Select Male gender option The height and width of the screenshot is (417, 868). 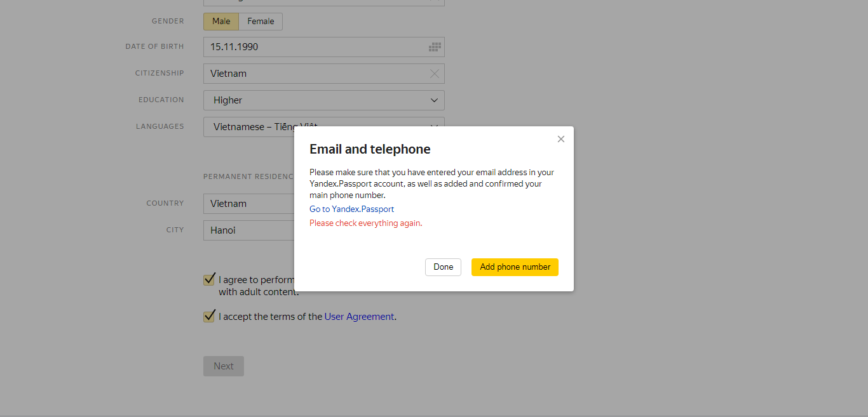point(221,22)
